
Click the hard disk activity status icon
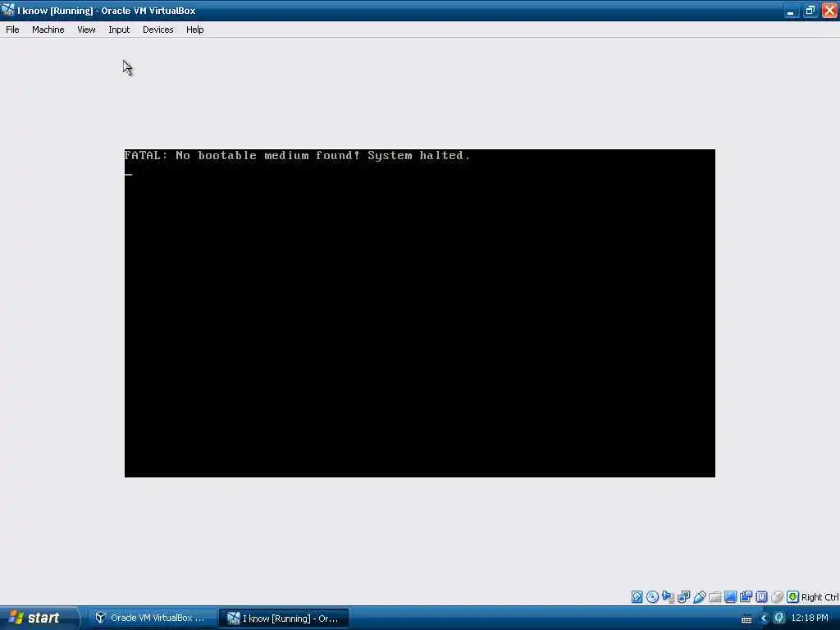coord(637,597)
